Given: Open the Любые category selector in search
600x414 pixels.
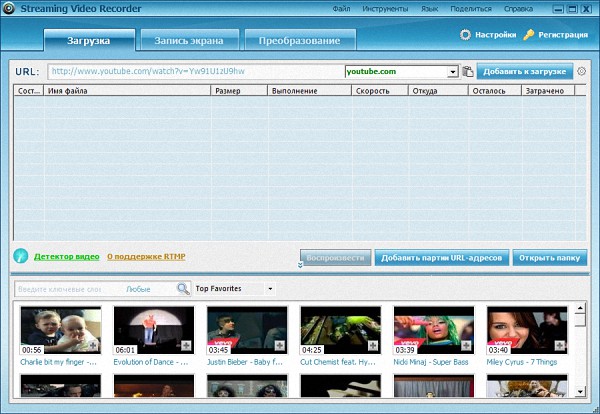Looking at the screenshot, I should (138, 289).
